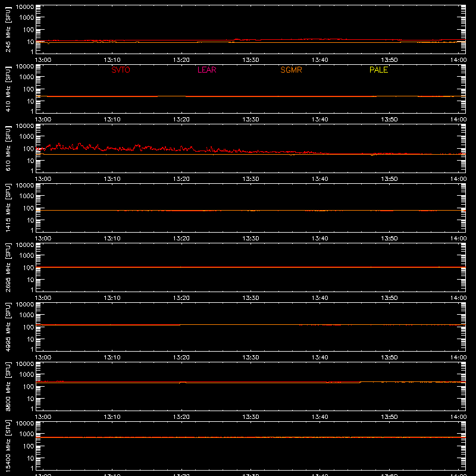Select the '1415 MHz [SFU]' axis title
The width and height of the screenshot is (476, 476).
(x=8, y=208)
